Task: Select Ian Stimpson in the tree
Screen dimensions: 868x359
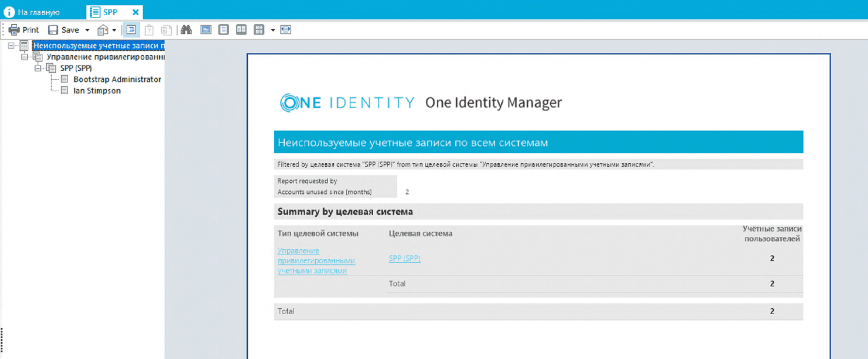Action: [x=97, y=91]
